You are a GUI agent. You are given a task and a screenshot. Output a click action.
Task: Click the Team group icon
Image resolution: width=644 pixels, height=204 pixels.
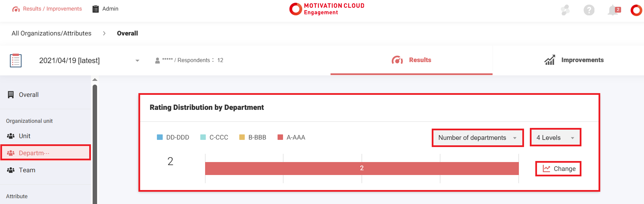click(11, 170)
